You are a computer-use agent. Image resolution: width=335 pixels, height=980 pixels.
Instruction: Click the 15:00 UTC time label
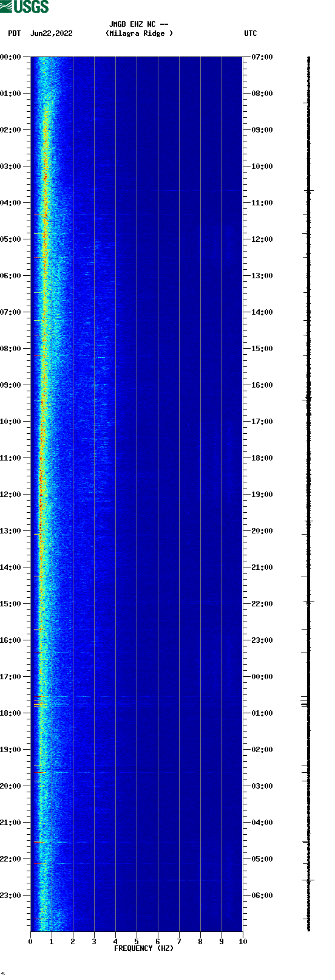262,349
